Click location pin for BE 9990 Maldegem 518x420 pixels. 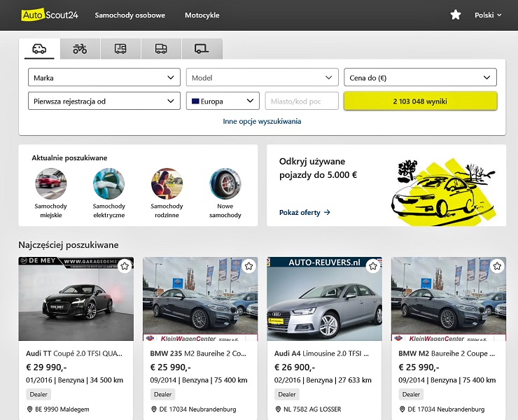coord(29,409)
